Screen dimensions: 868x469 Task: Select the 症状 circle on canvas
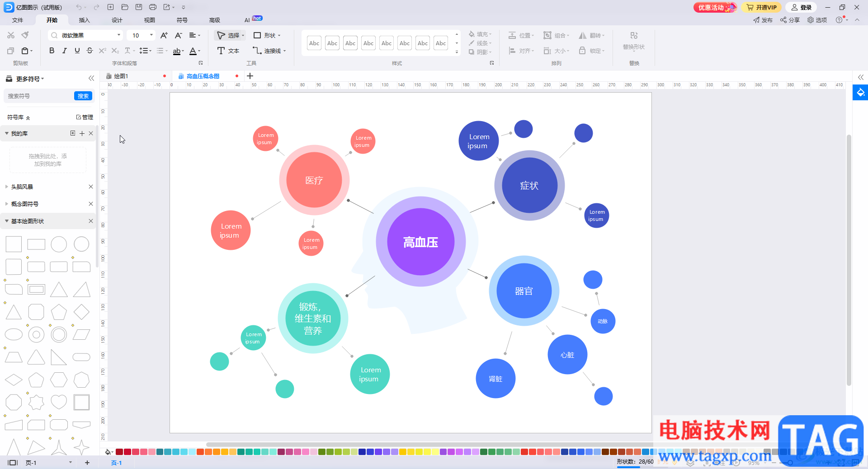click(x=529, y=185)
